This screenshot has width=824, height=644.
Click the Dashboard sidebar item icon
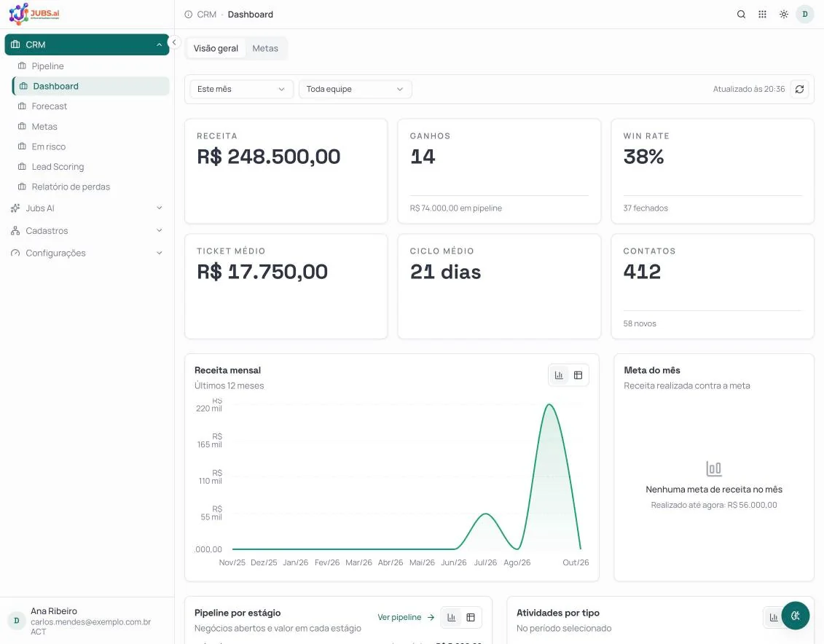coord(23,86)
